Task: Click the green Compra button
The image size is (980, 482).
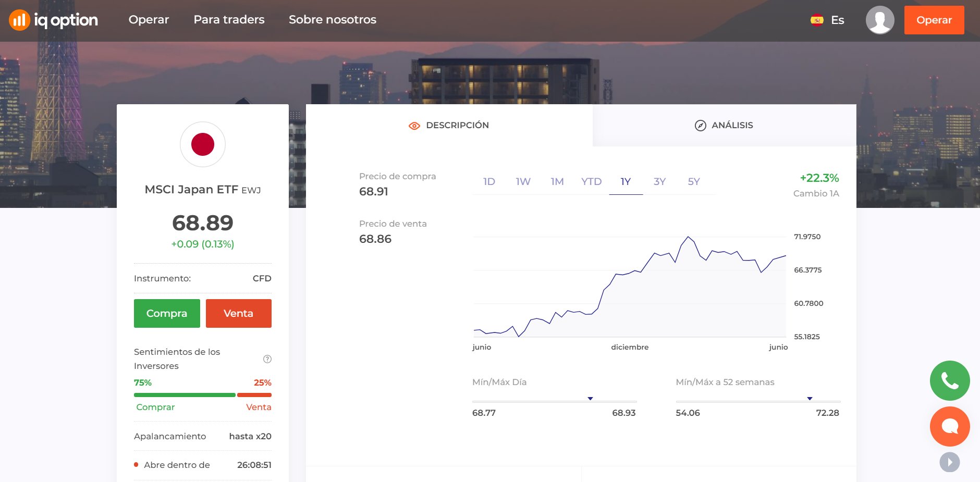Action: 167,313
